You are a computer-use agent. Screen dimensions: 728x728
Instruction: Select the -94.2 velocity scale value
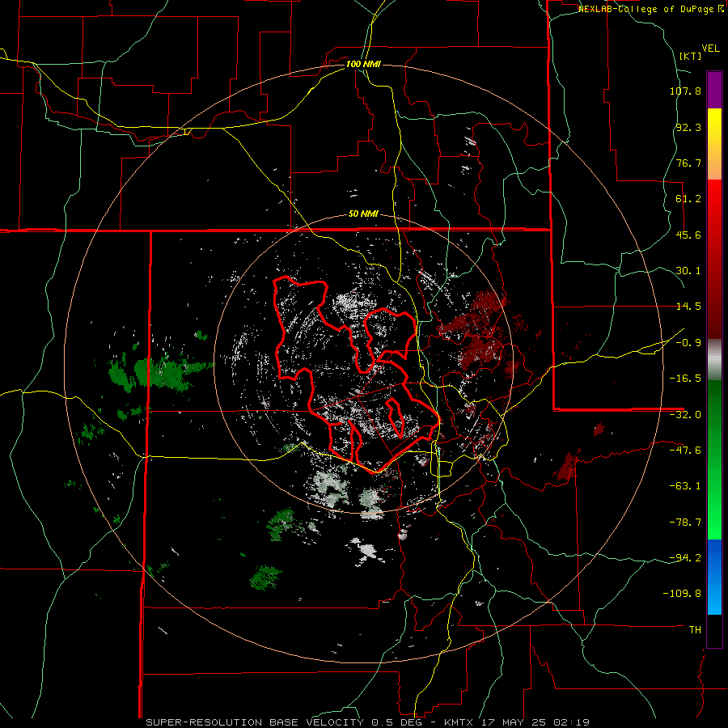[x=685, y=557]
